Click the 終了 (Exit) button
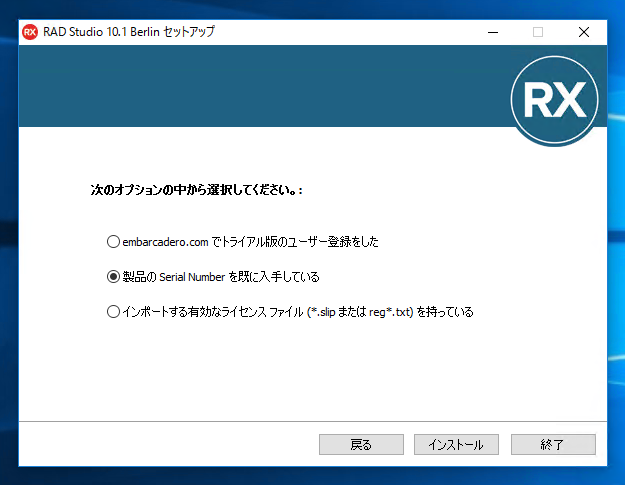This screenshot has width=625, height=485. point(553,444)
